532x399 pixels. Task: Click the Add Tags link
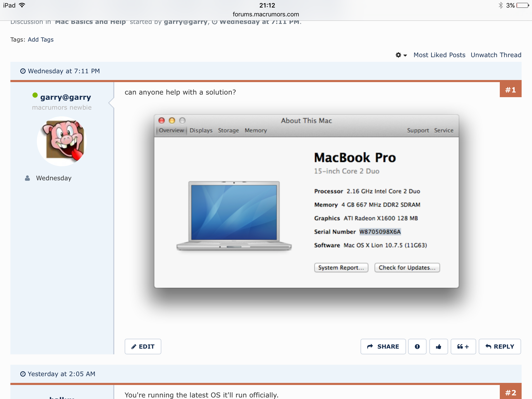coord(41,39)
